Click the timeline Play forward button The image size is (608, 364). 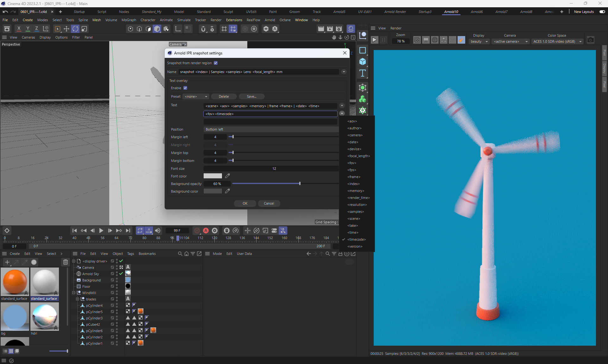coord(101,231)
